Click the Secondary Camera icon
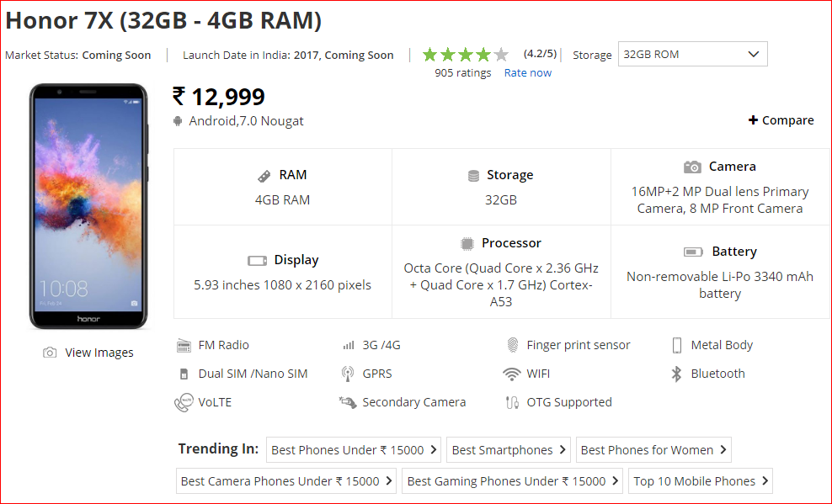This screenshot has width=832, height=504. pos(348,403)
